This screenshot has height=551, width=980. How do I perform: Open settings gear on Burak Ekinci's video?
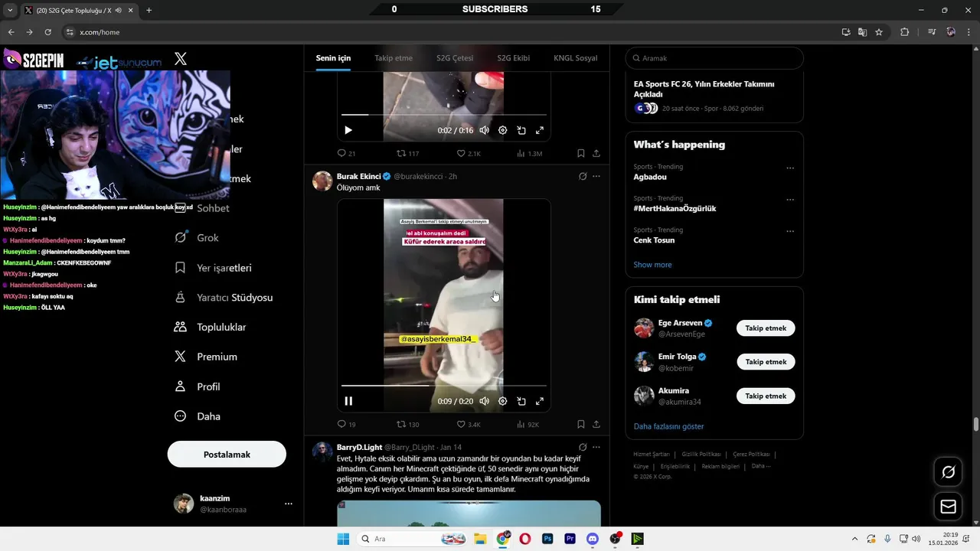502,401
